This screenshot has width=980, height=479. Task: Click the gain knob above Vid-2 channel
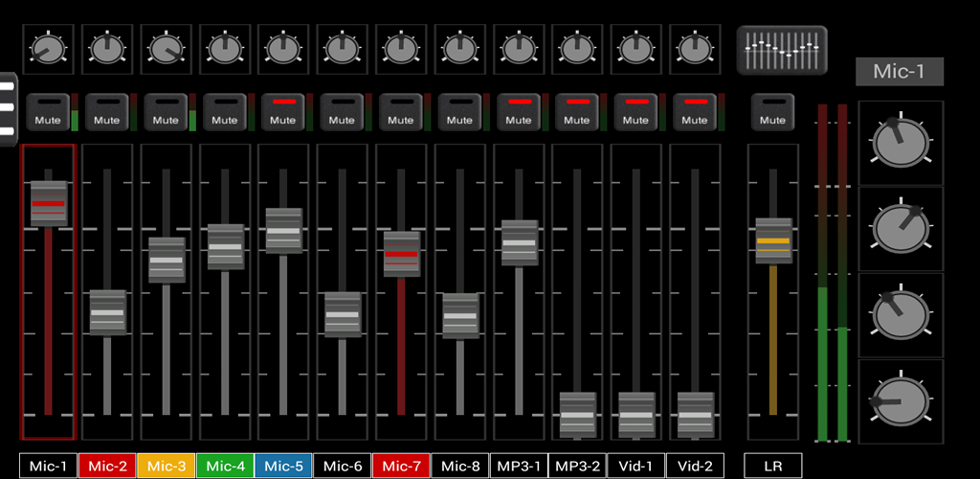click(695, 50)
